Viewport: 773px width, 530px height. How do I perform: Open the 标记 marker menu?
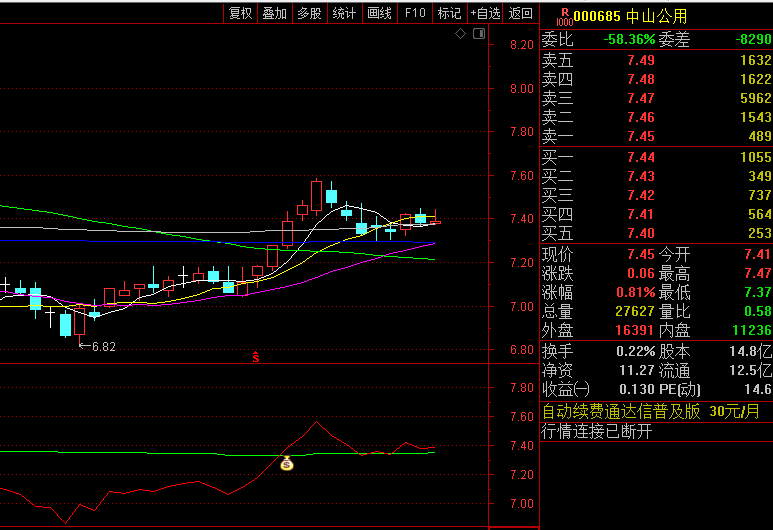[449, 13]
